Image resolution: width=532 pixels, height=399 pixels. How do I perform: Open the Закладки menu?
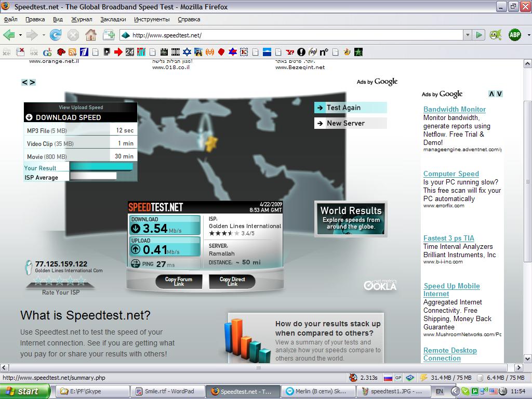(x=113, y=19)
